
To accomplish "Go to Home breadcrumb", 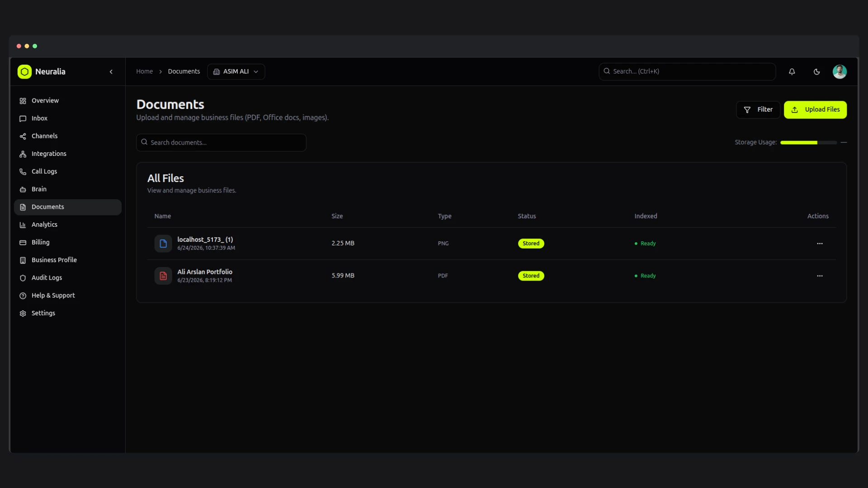I will [x=145, y=71].
